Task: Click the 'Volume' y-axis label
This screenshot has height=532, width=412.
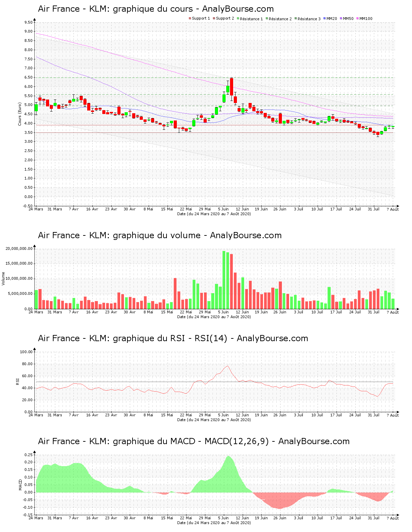Action: click(3, 279)
